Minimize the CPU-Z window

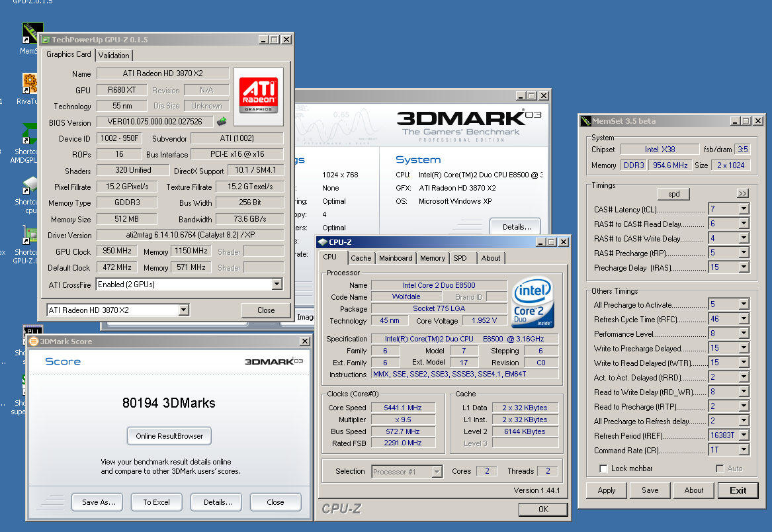point(540,242)
